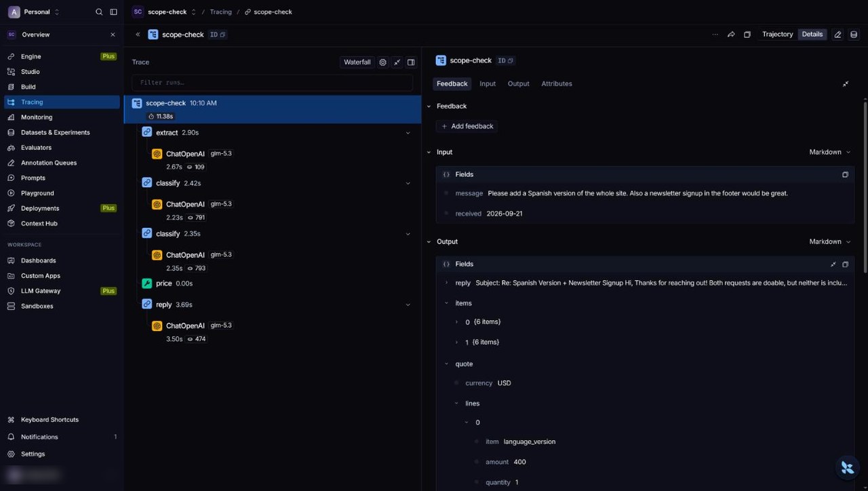Select the Input tab
The height and width of the screenshot is (491, 868).
(488, 84)
